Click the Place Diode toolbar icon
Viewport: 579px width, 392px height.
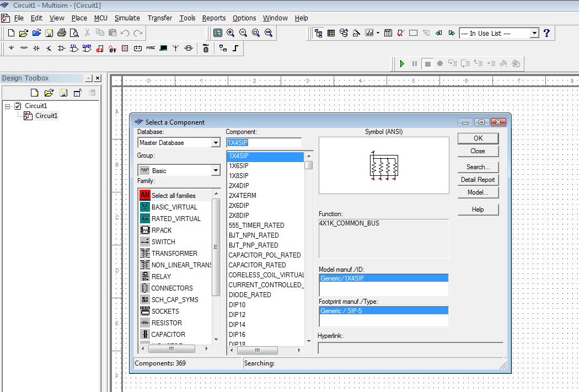tap(36, 49)
